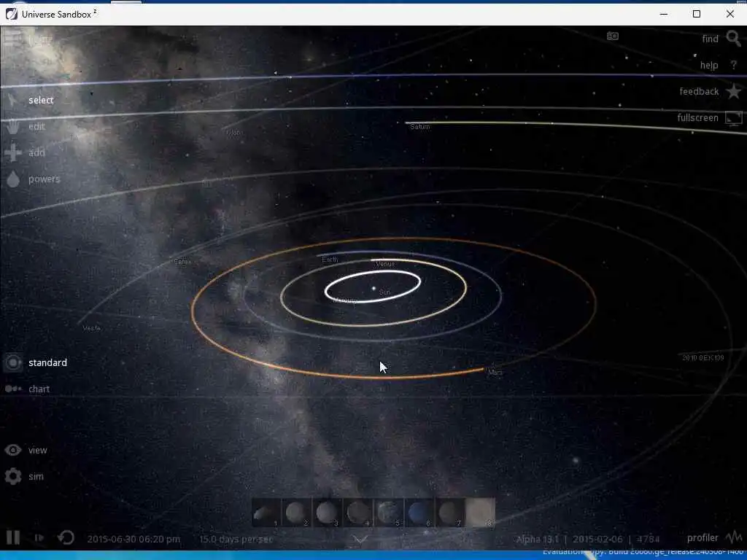Screen dimensions: 747x560
Task: Click the 'find' text button
Action: click(x=711, y=39)
